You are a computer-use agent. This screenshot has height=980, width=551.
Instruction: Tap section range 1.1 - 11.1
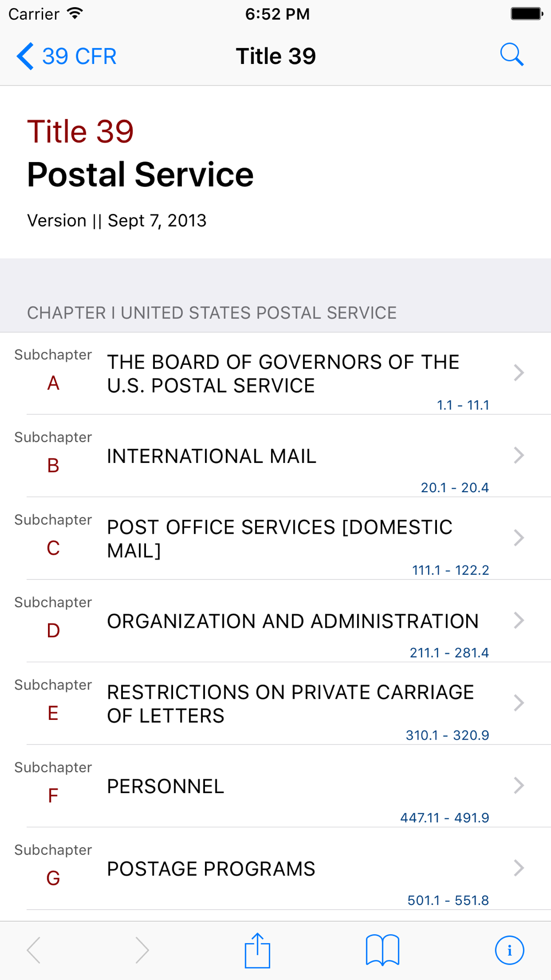click(463, 405)
